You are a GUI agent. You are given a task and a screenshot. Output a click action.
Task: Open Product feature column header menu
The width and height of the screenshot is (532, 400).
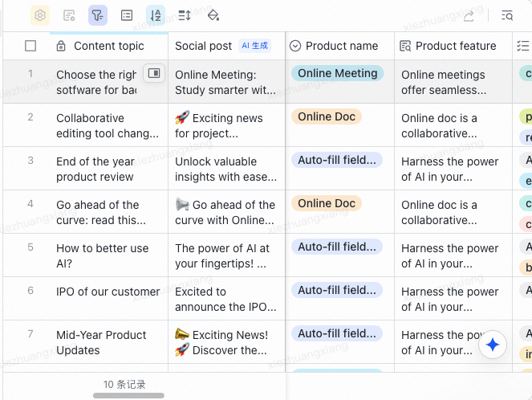click(453, 46)
